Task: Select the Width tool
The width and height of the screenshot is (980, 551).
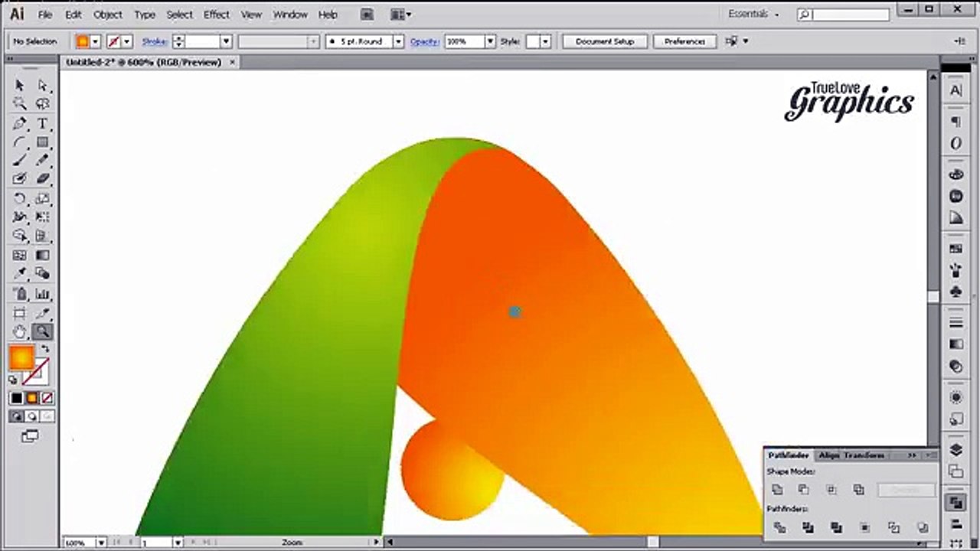Action: tap(20, 217)
